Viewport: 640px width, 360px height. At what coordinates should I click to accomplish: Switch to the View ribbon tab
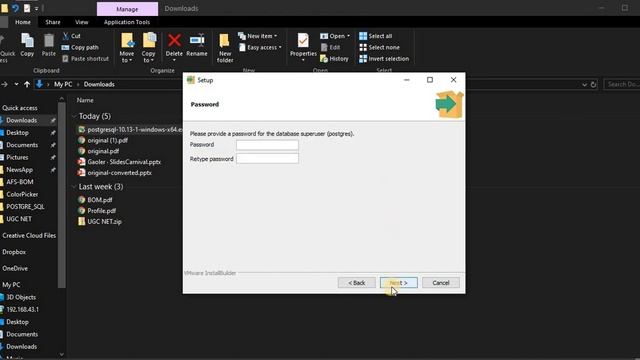(81, 22)
